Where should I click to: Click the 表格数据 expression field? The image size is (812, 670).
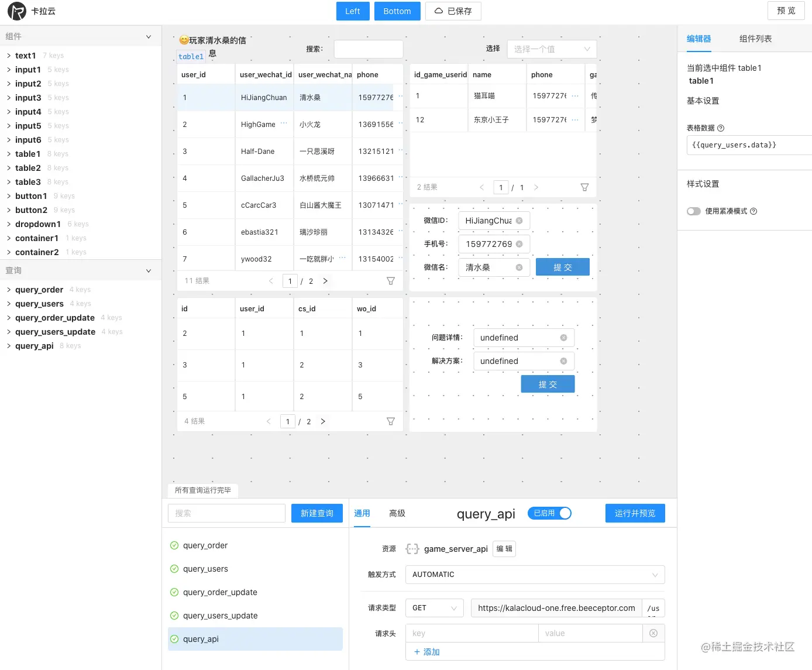(749, 145)
